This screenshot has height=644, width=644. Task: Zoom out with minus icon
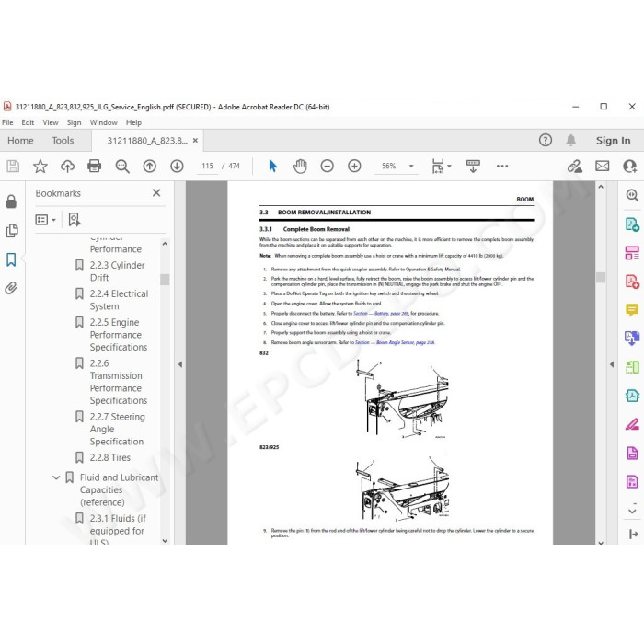(327, 166)
